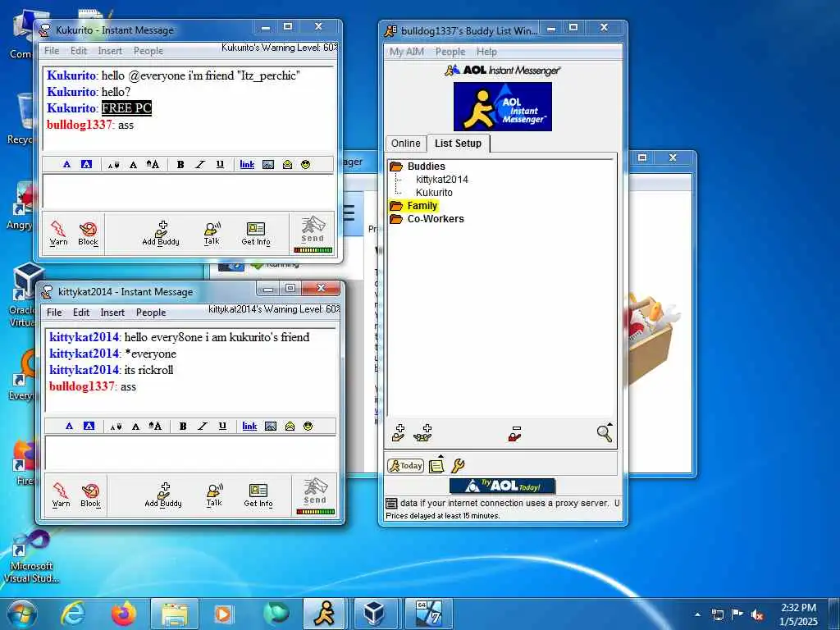This screenshot has width=840, height=630.
Task: Click email envelope icon in Kukurito window
Action: [x=287, y=164]
